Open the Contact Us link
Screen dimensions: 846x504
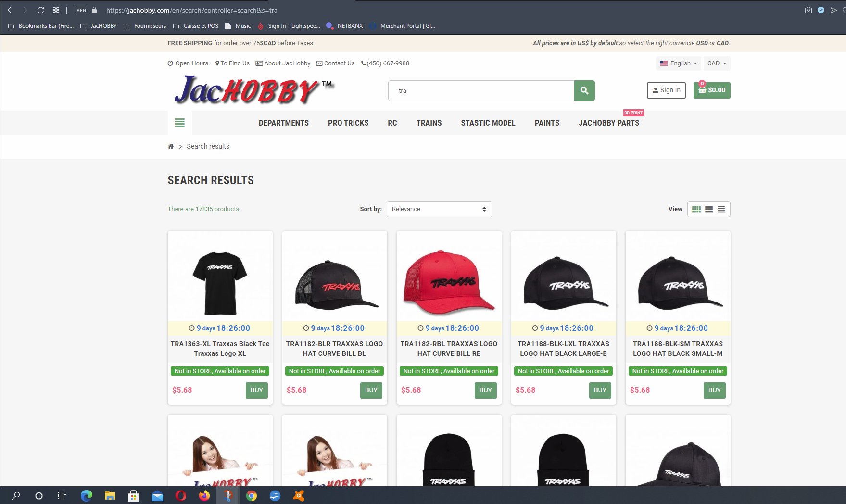point(335,63)
